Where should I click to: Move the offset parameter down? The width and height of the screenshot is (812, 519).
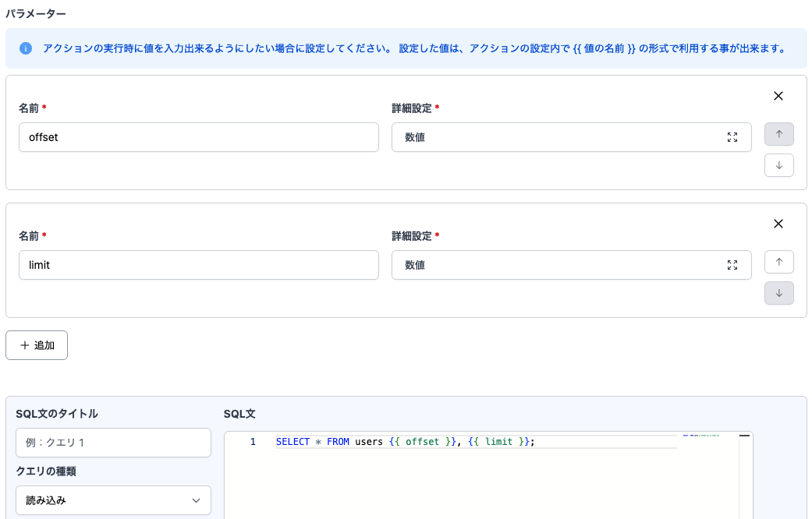click(x=779, y=165)
